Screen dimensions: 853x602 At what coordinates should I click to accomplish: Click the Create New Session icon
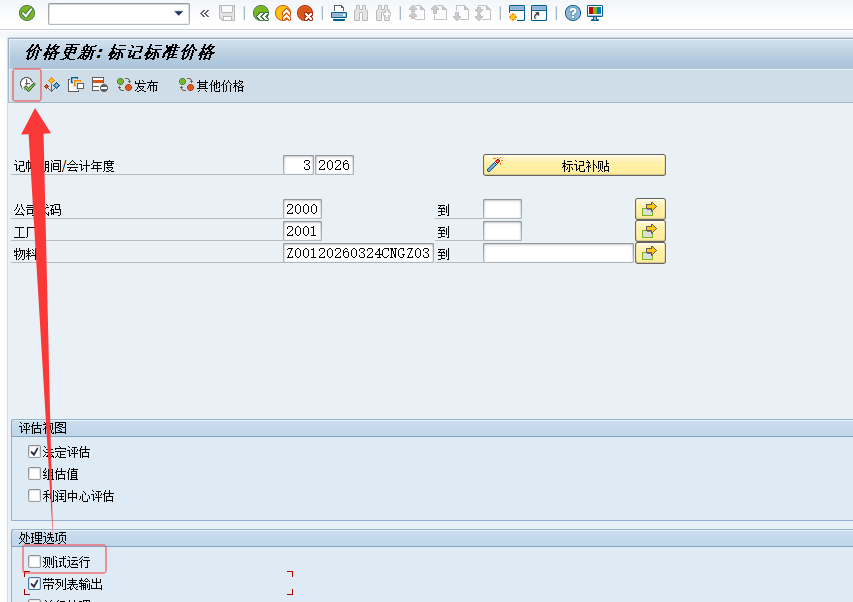[516, 13]
